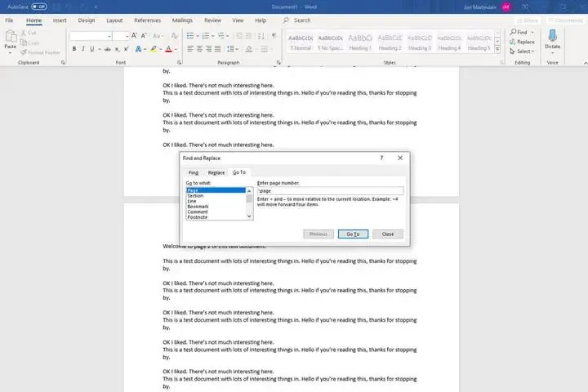Switch to the Layout ribbon tab
The image size is (588, 392).
point(114,20)
